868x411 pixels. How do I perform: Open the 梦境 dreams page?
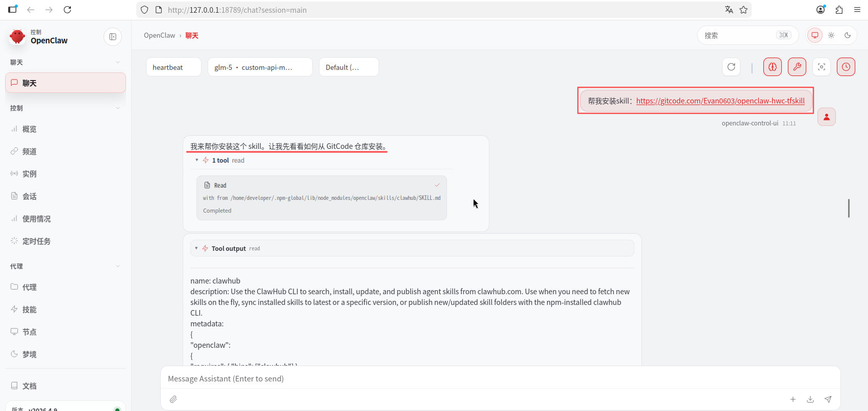click(65, 354)
